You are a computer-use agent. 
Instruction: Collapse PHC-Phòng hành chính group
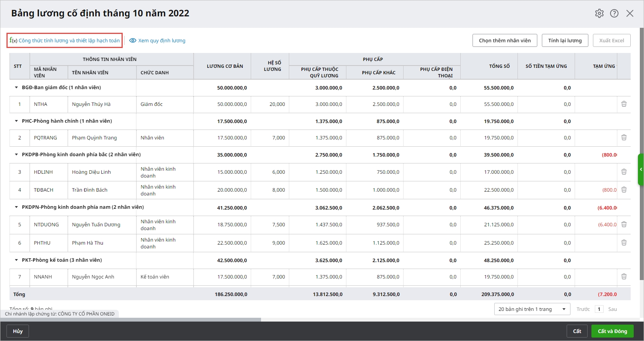(x=16, y=121)
